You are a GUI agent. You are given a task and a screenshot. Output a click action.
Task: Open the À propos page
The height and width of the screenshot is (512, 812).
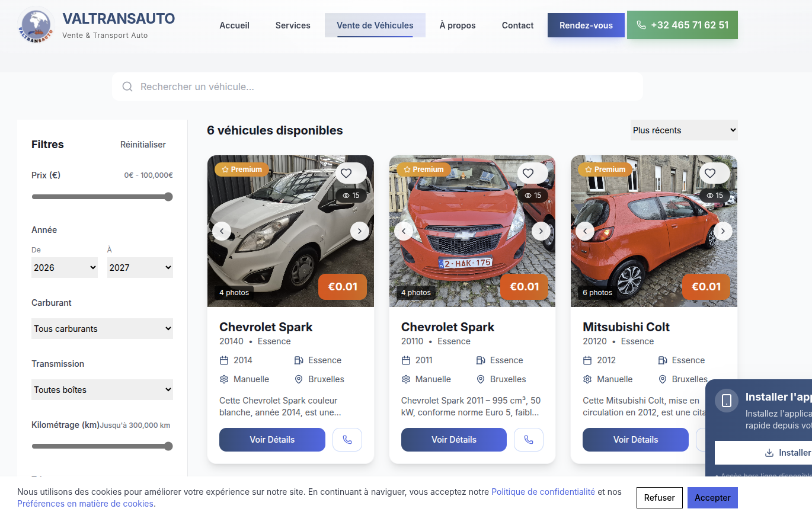[x=458, y=25]
